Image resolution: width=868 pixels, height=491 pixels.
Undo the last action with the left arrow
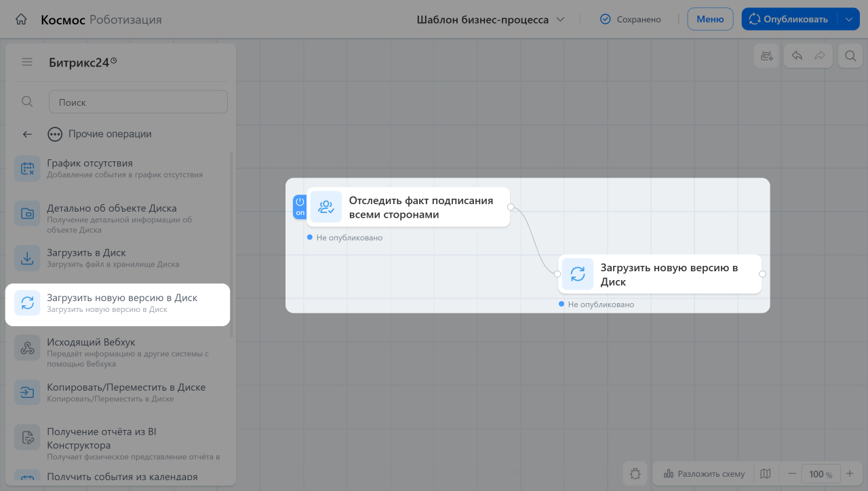pos(797,56)
